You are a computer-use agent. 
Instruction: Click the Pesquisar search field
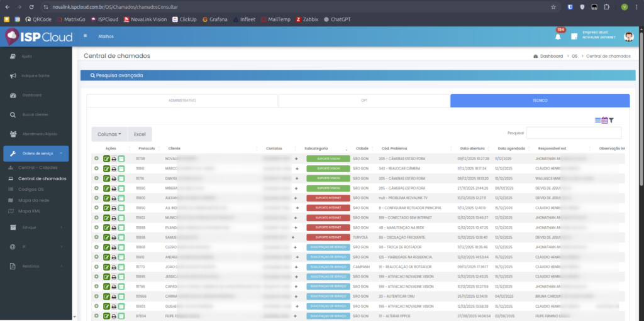point(573,133)
